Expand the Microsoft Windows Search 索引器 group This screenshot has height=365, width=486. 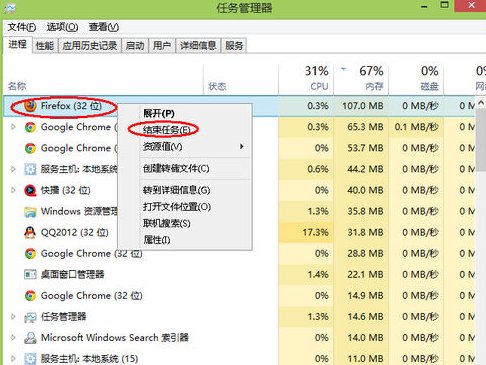[x=13, y=337]
